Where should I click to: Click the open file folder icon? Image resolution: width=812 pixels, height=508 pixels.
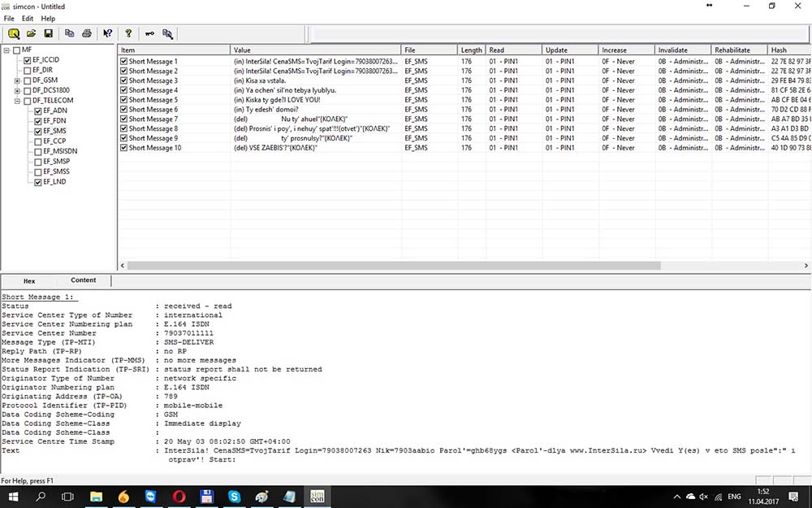[32, 33]
